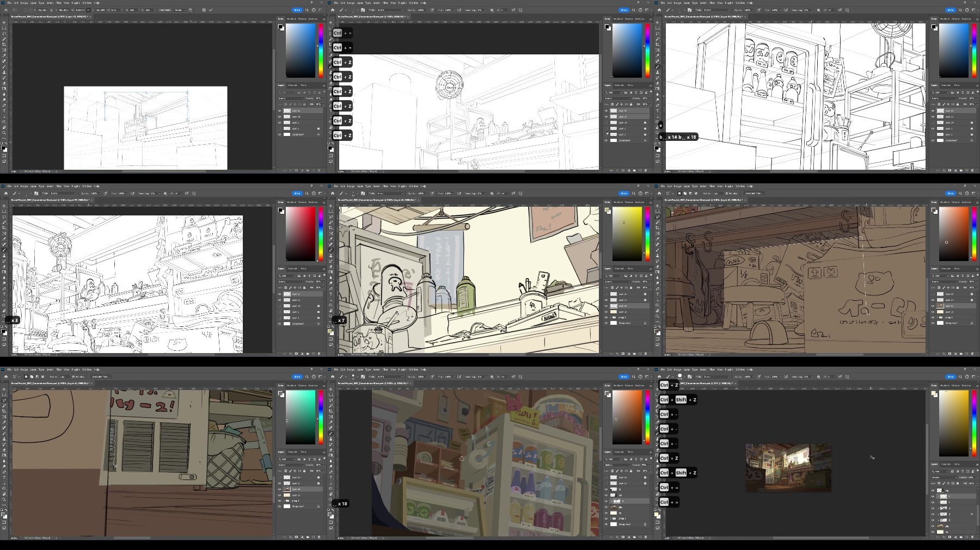Image resolution: width=980 pixels, height=550 pixels.
Task: Open Search icon beside Share in top-right window
Action: 960,10
